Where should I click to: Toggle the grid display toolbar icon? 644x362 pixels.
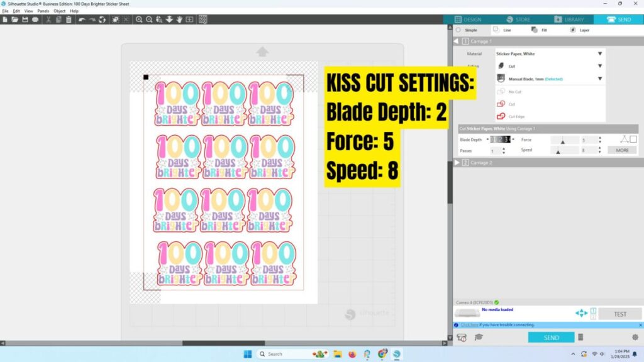(203, 19)
